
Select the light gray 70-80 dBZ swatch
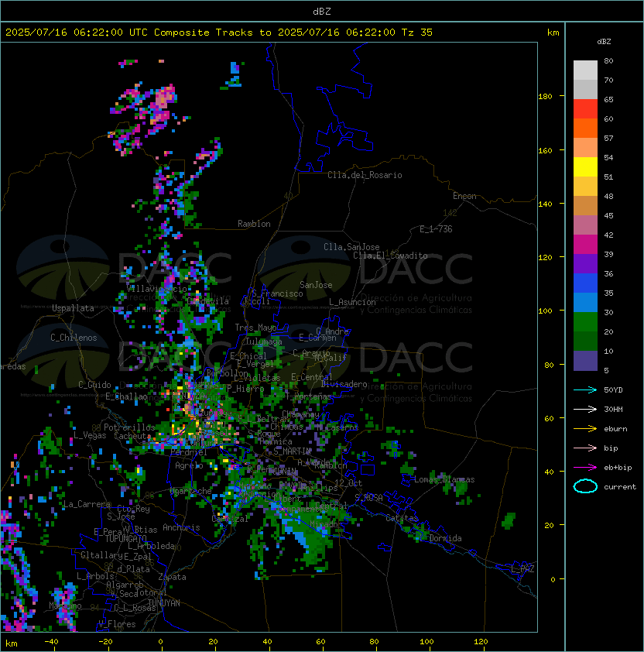coord(585,70)
